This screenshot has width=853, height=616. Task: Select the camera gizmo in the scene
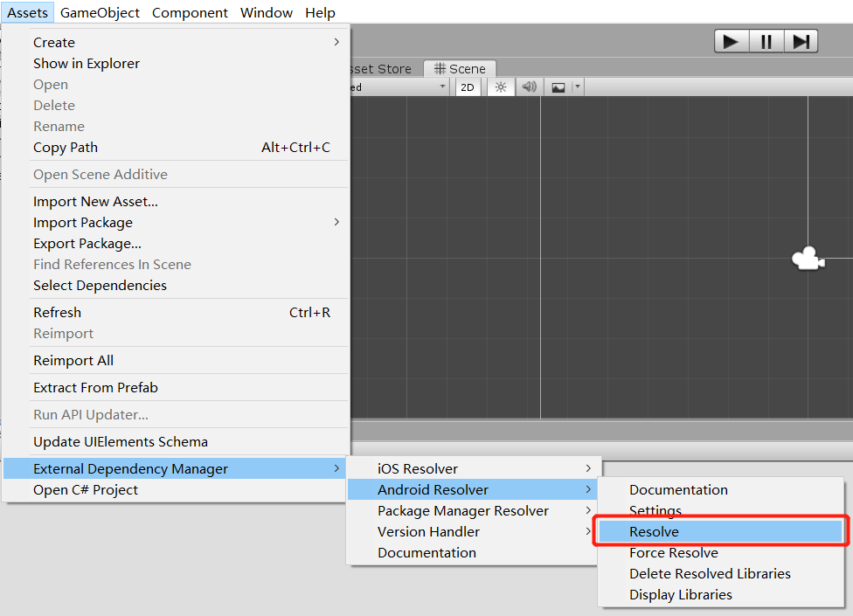click(808, 259)
